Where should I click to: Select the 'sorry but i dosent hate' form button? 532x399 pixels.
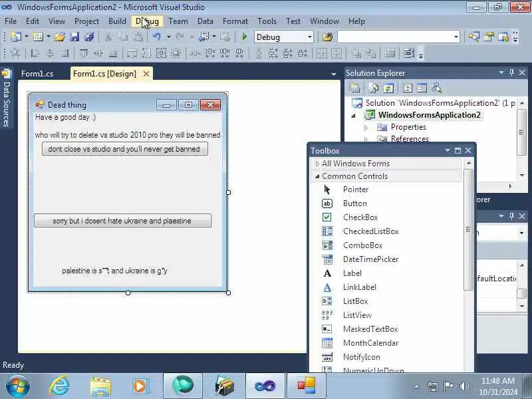tap(122, 221)
